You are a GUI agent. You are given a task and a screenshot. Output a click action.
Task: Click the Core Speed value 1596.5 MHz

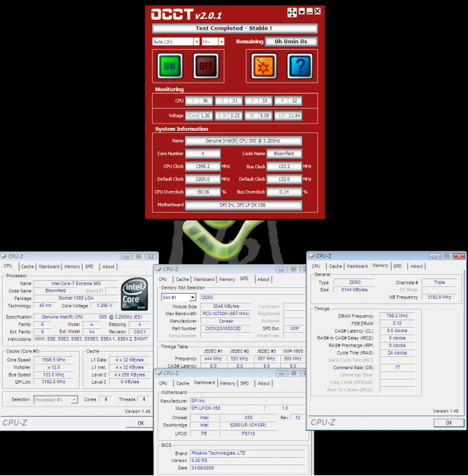(53, 360)
